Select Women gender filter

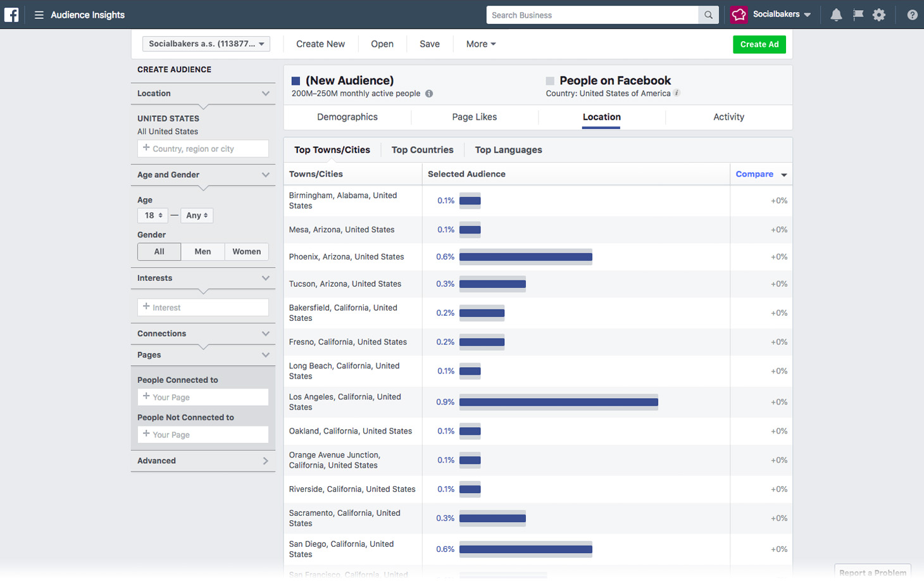pos(247,251)
